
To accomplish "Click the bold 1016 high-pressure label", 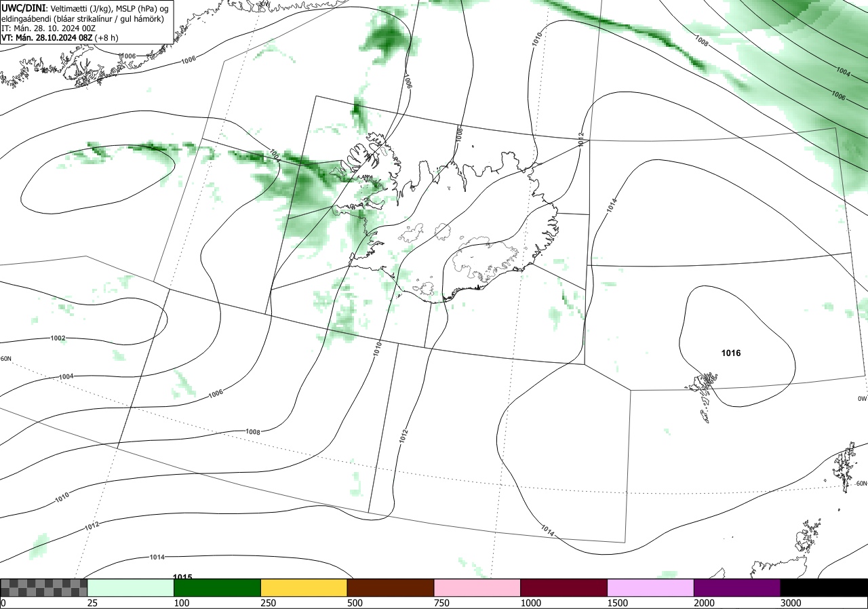I will [731, 353].
